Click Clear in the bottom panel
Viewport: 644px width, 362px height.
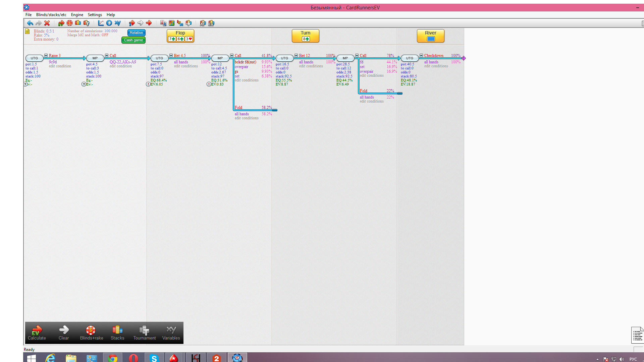(x=64, y=333)
